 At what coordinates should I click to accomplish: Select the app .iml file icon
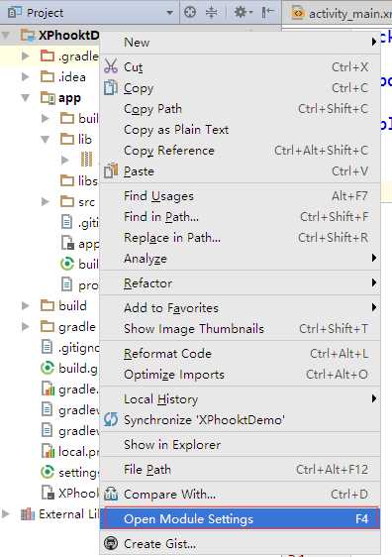pyautogui.click(x=67, y=244)
